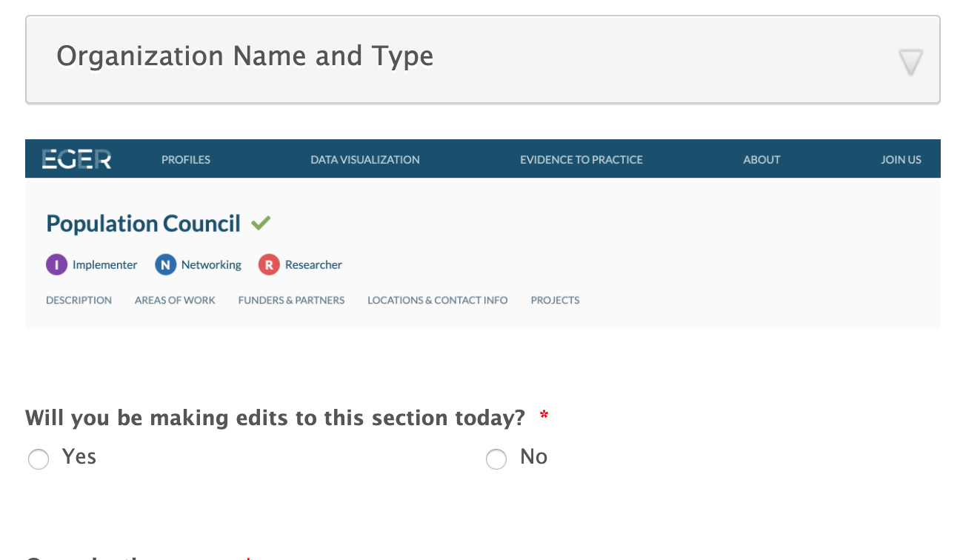Switch to the Description tab

pos(79,300)
